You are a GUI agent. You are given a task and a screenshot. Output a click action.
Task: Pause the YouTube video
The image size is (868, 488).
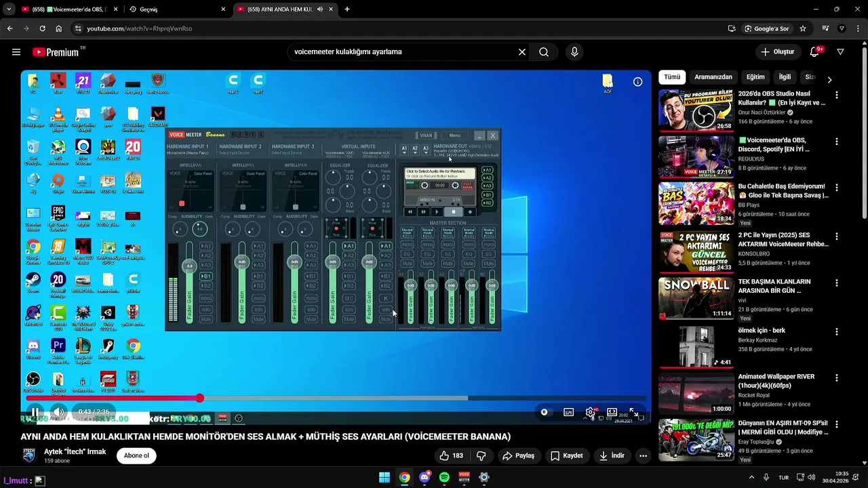35,412
